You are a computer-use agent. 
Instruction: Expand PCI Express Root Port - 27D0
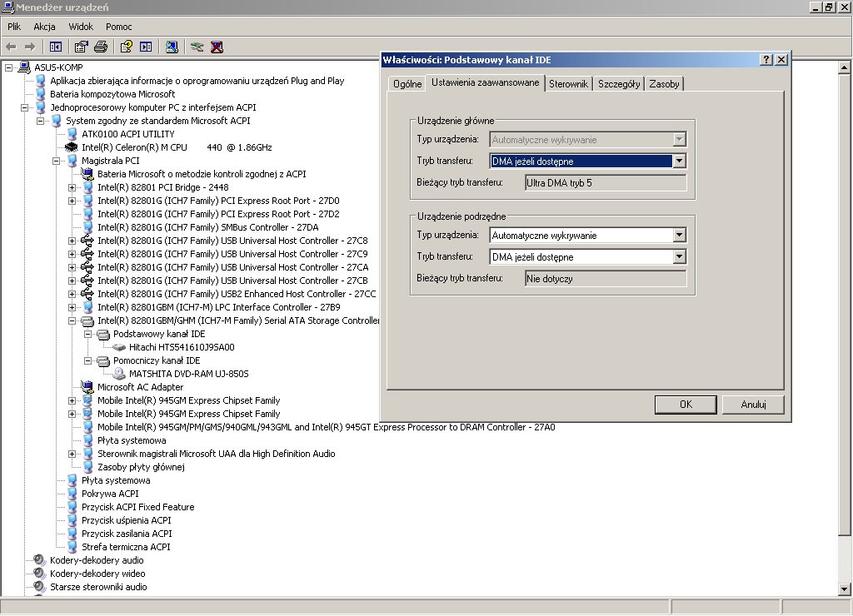pos(72,201)
